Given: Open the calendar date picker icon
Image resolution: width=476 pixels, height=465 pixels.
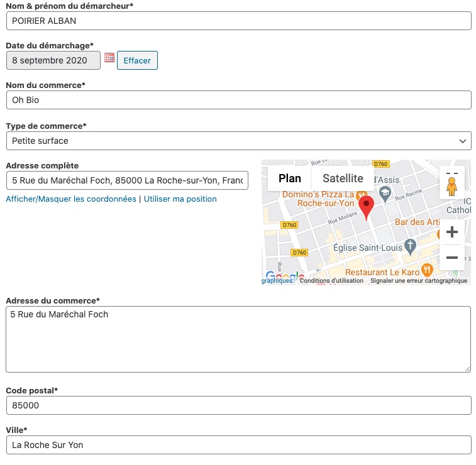Looking at the screenshot, I should 109,58.
